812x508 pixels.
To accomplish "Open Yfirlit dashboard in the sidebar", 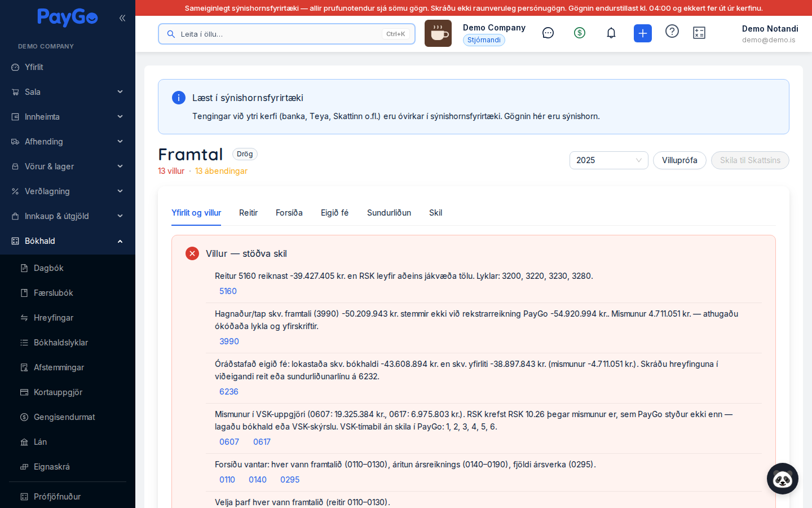I will coord(68,67).
